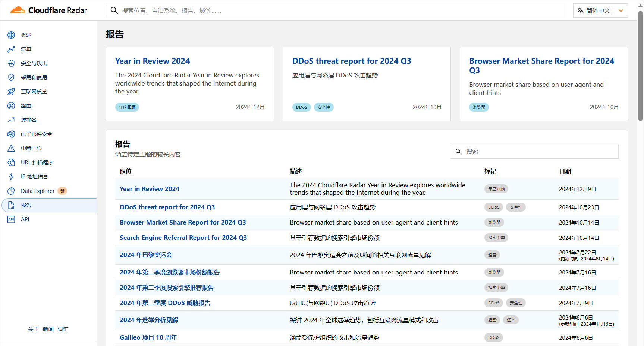Click the 关于 footer link
The width and height of the screenshot is (644, 346).
tap(33, 329)
